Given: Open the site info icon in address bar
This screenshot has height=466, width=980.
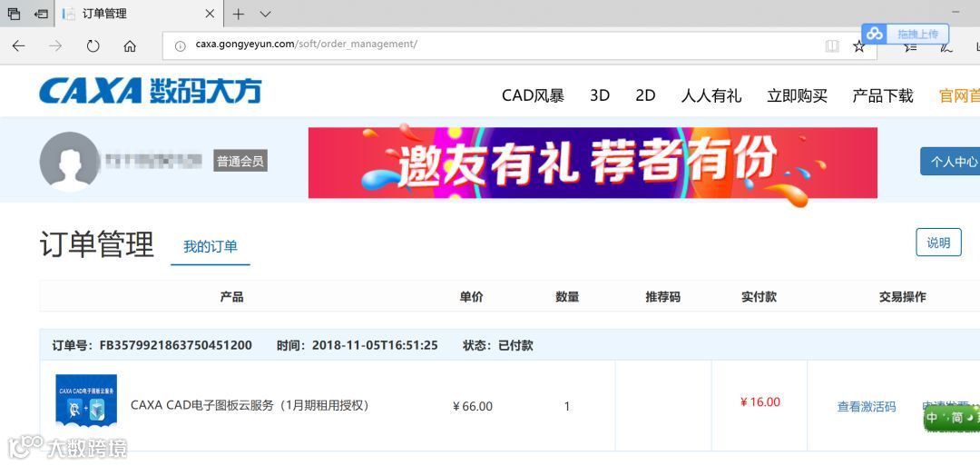Looking at the screenshot, I should (x=180, y=45).
